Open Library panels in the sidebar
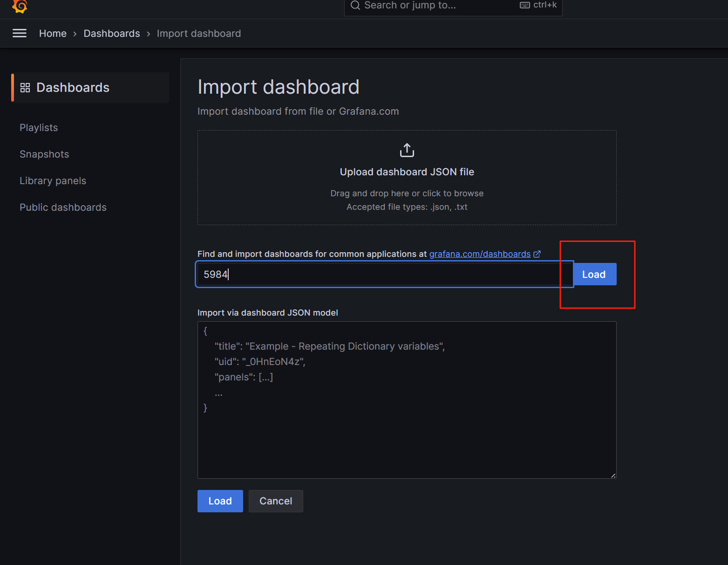Screen dimensions: 728x565 click(x=53, y=181)
